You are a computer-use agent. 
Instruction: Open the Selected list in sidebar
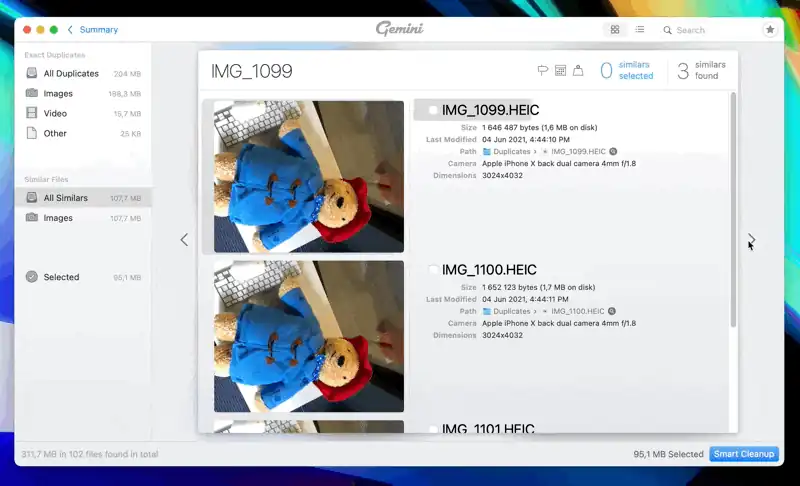pyautogui.click(x=83, y=277)
